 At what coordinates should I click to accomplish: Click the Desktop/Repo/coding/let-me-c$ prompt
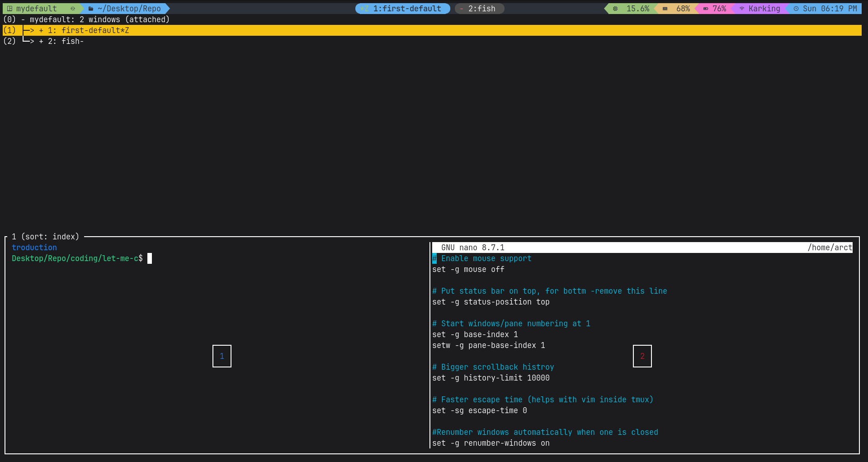77,258
